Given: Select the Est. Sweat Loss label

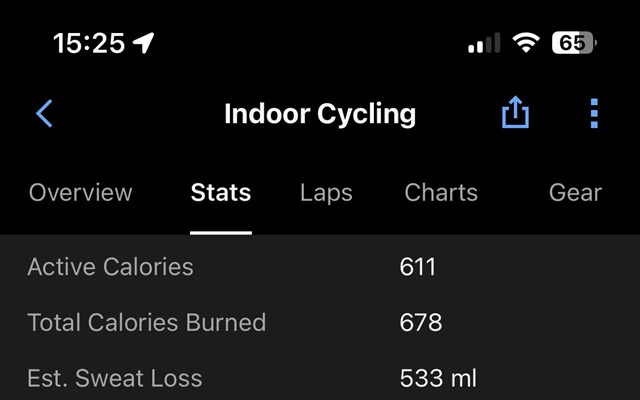Looking at the screenshot, I should (x=115, y=378).
